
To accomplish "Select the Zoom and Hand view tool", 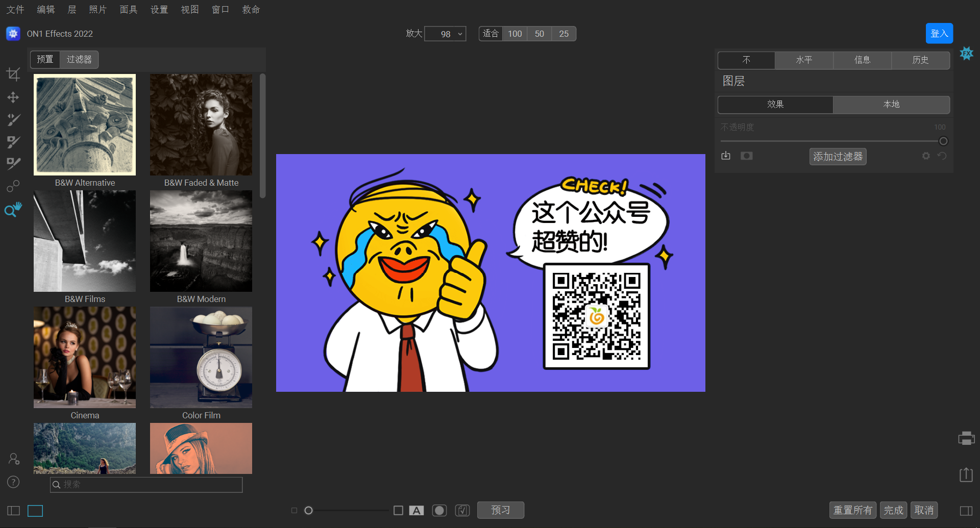I will pos(13,209).
